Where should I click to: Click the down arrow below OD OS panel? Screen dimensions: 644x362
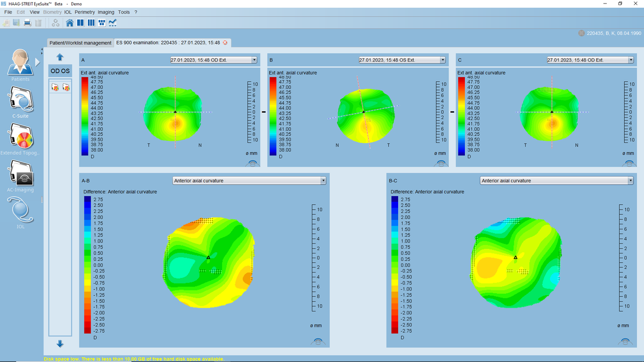[60, 343]
